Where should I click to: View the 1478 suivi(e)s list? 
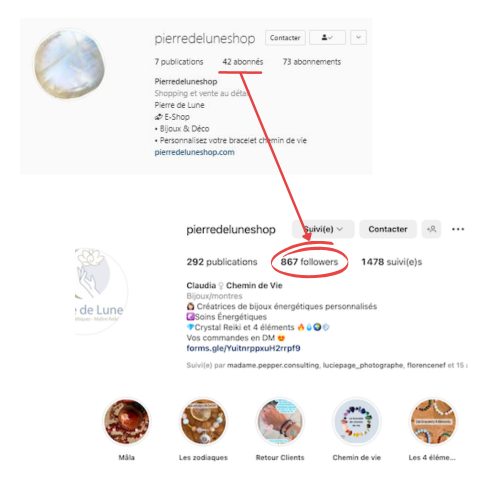coord(392,262)
